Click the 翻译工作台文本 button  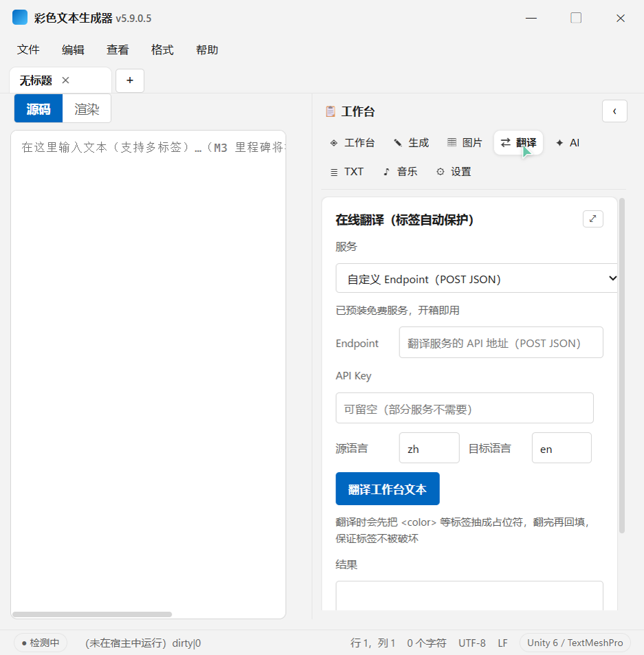point(387,489)
